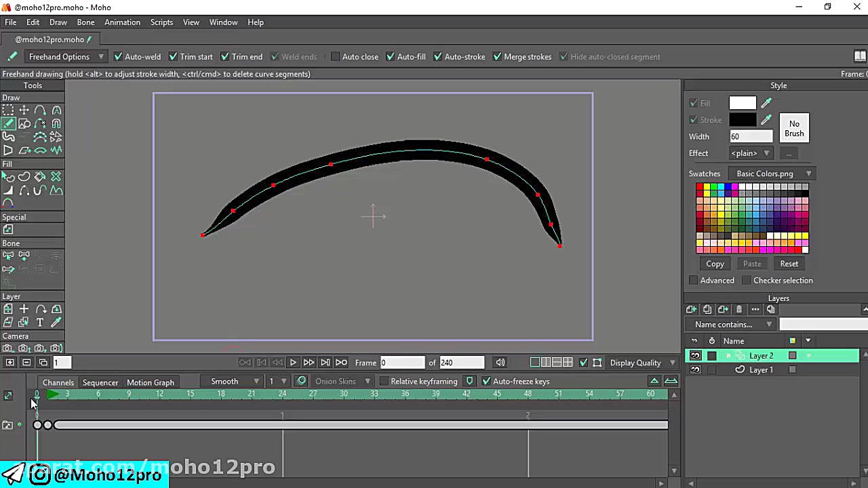868x488 pixels.
Task: Click the Duplicate Layer icon
Action: 707,309
